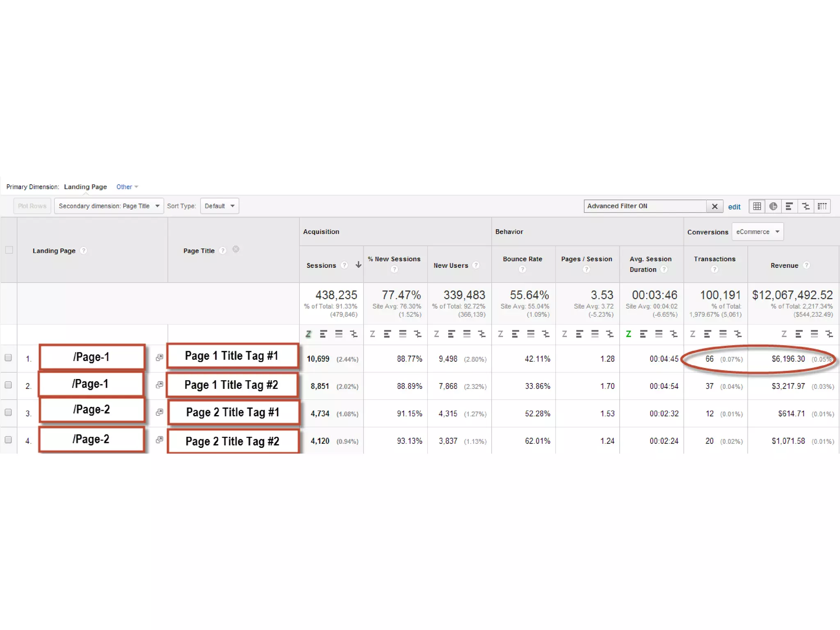
Task: Clear the Advanced Filter with X
Action: (714, 206)
